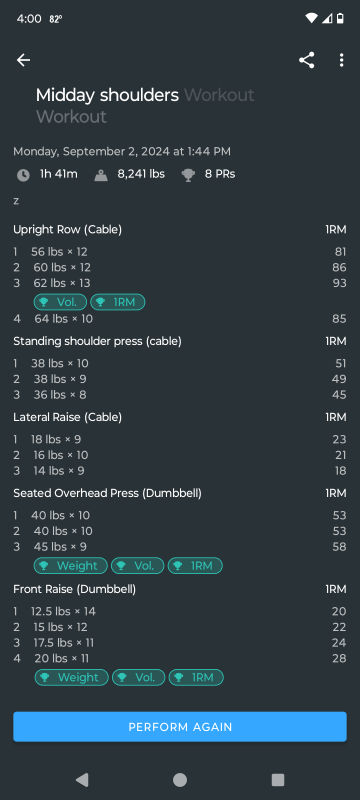
Task: Open the three-dot overflow menu
Action: pyautogui.click(x=341, y=60)
